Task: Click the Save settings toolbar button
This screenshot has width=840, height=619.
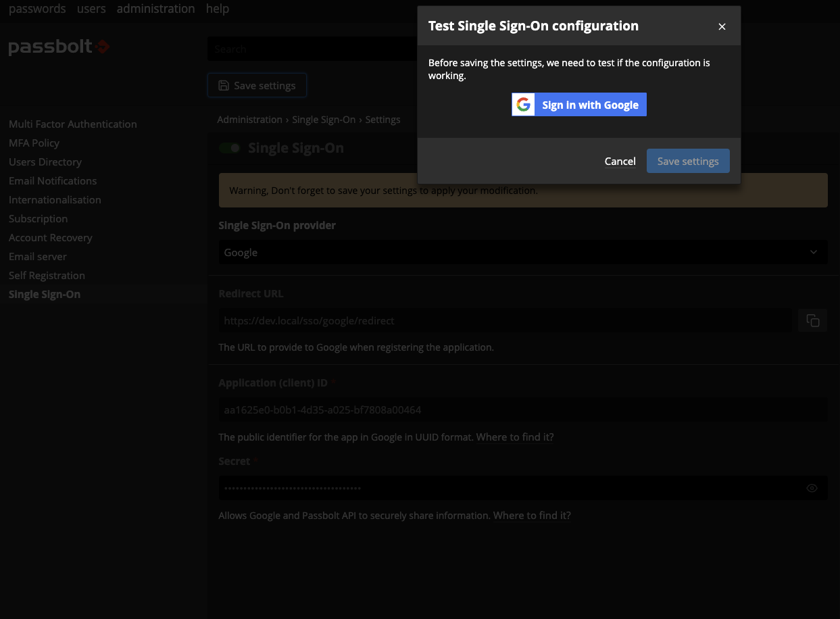Action: 257,85
